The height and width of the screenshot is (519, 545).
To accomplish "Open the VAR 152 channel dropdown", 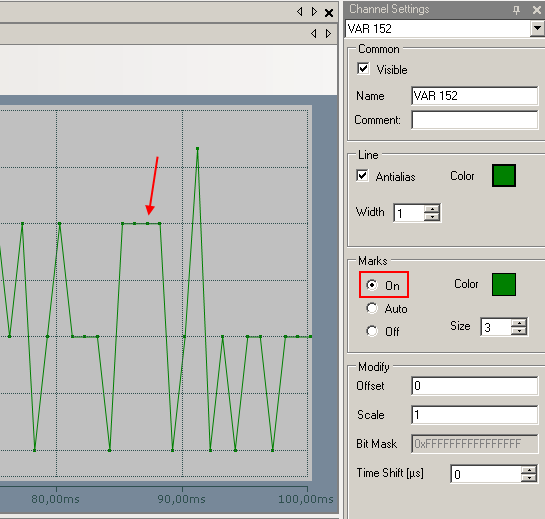I will tap(537, 28).
